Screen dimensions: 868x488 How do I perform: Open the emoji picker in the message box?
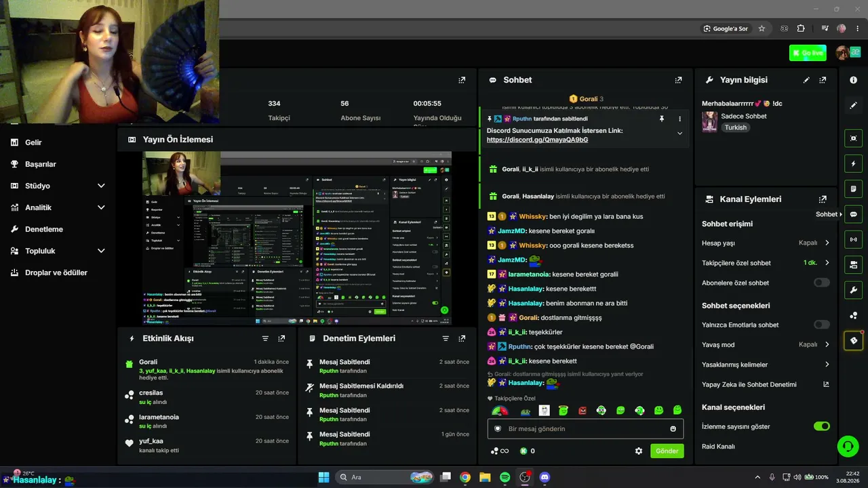coord(673,429)
